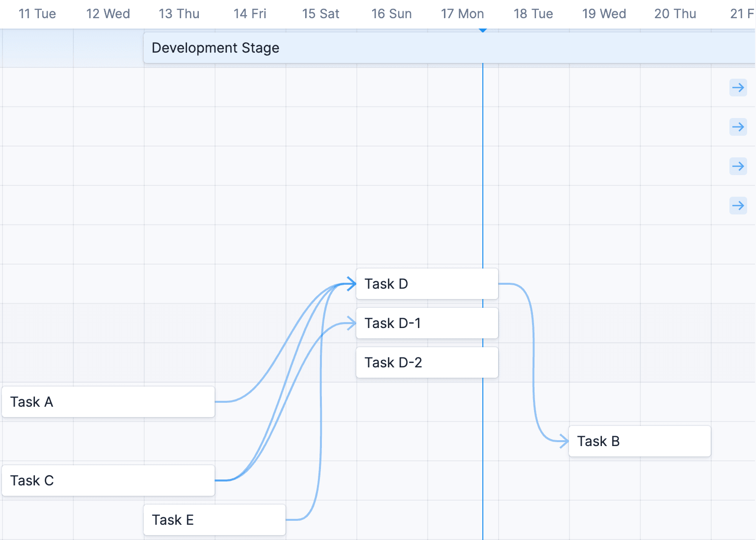The image size is (756, 540).
Task: Select the Task E bar
Action: point(214,519)
